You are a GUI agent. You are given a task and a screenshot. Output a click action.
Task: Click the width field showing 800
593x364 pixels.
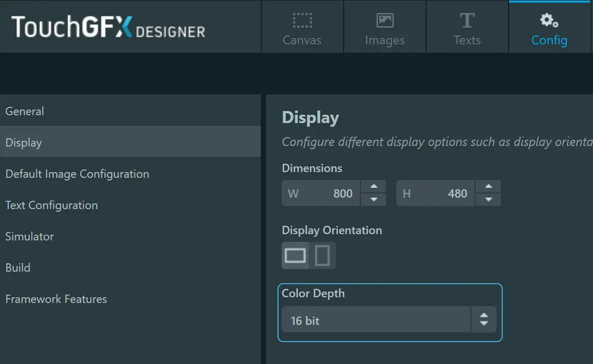(321, 193)
